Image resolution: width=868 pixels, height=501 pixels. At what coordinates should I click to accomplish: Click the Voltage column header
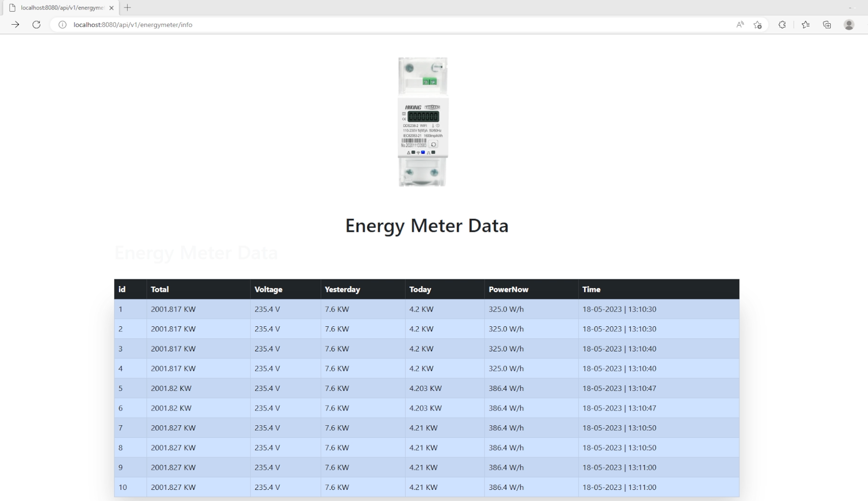[268, 289]
